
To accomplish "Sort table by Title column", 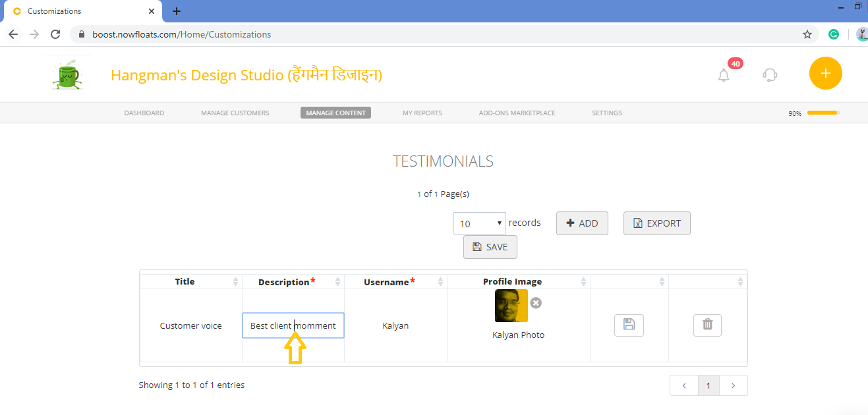I will pos(191,281).
